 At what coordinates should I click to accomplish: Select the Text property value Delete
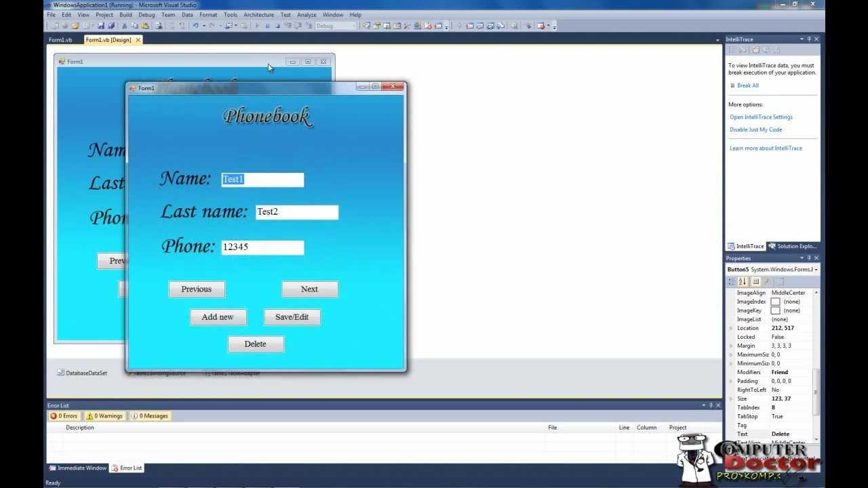point(780,434)
